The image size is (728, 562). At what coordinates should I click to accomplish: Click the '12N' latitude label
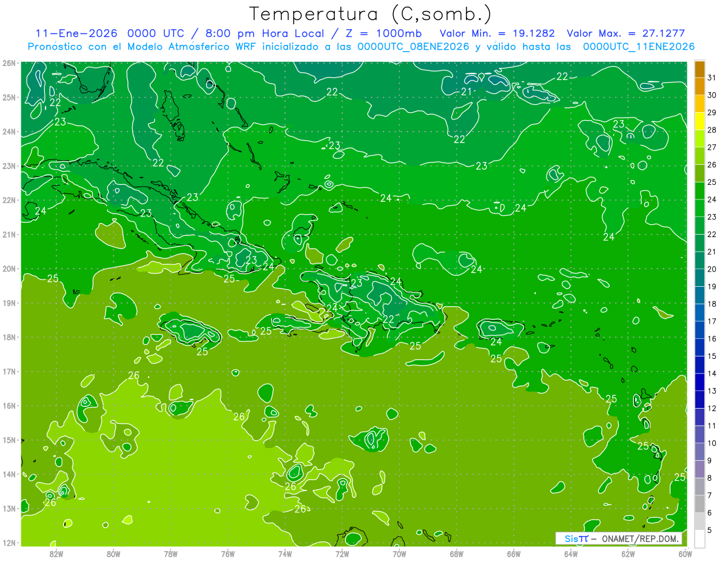9,543
